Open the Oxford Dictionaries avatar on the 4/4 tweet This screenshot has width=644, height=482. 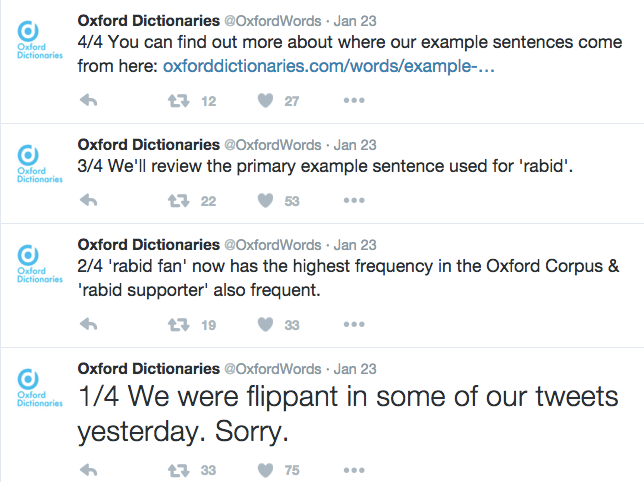click(39, 40)
